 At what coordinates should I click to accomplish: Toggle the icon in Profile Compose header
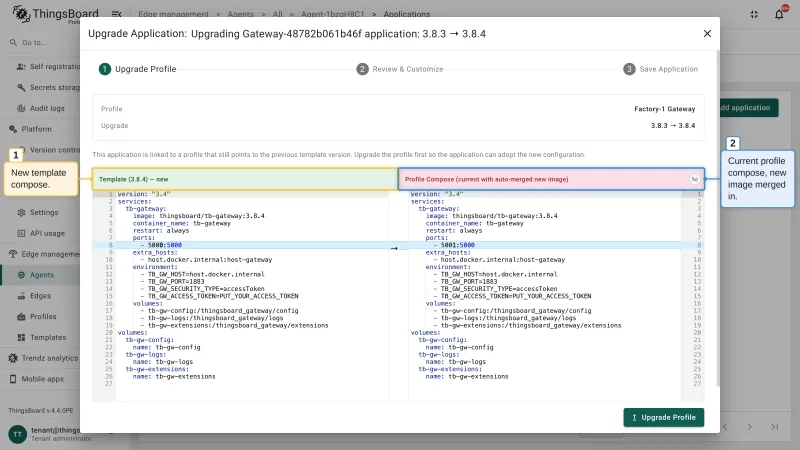694,179
